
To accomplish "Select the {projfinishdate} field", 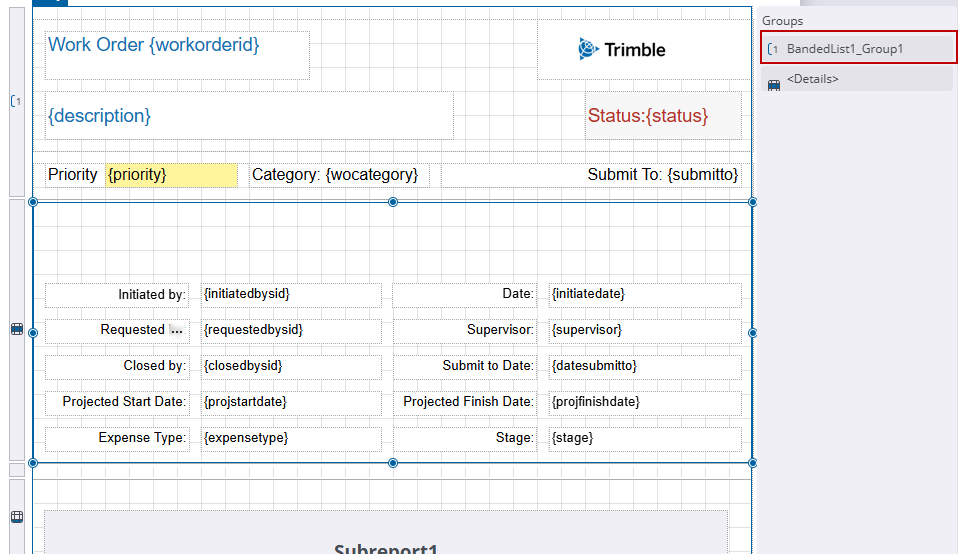I will [644, 402].
